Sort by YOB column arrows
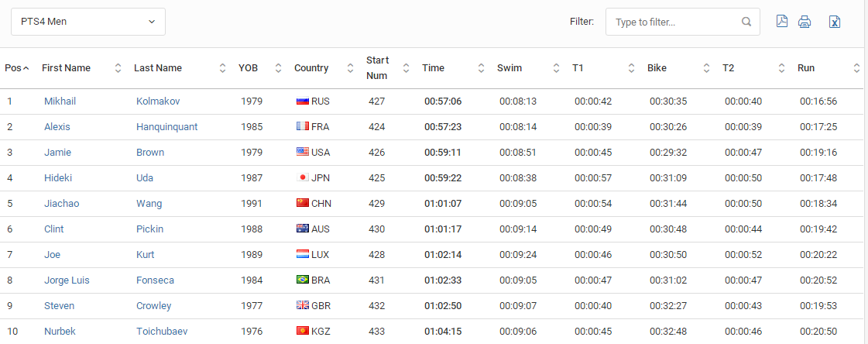Screen dimensions: 868x344 tap(279, 68)
